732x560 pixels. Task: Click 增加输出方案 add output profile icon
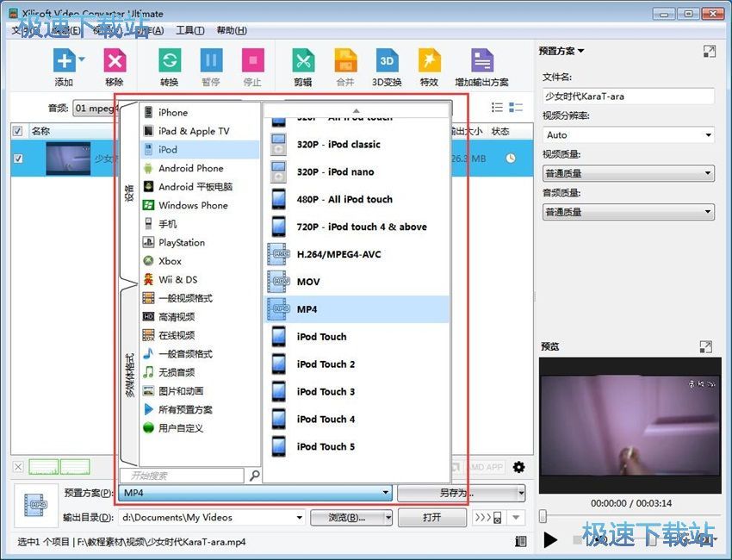pyautogui.click(x=481, y=60)
